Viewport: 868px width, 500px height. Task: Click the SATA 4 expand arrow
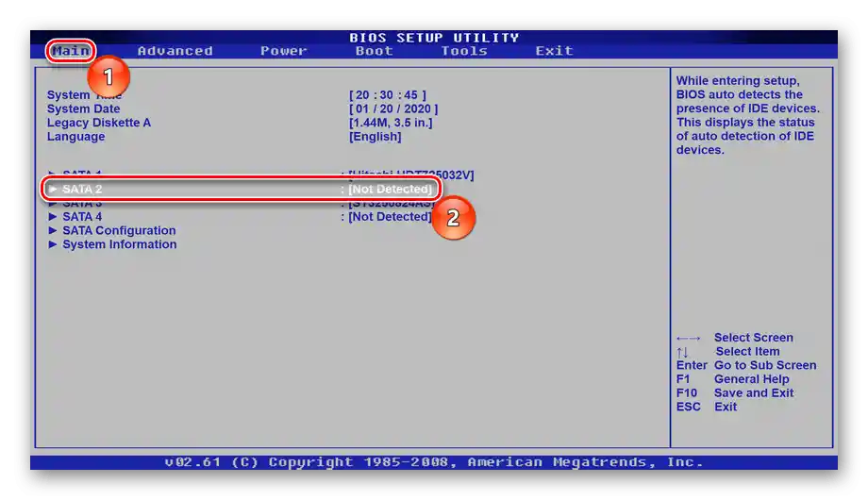pos(53,216)
